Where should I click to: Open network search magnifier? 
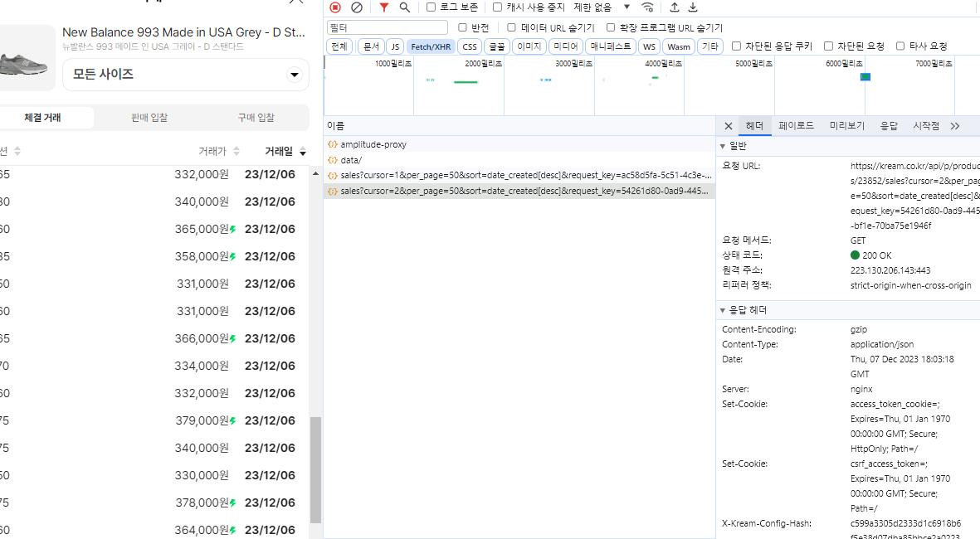404,7
